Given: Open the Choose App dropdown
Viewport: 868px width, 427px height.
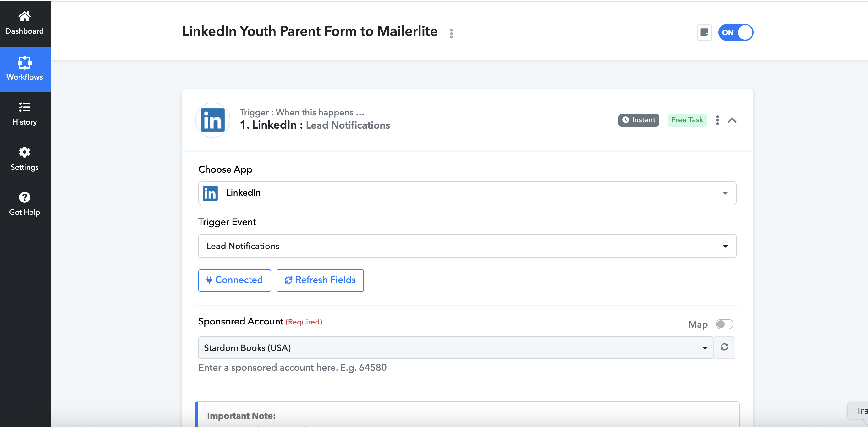Looking at the screenshot, I should click(467, 193).
